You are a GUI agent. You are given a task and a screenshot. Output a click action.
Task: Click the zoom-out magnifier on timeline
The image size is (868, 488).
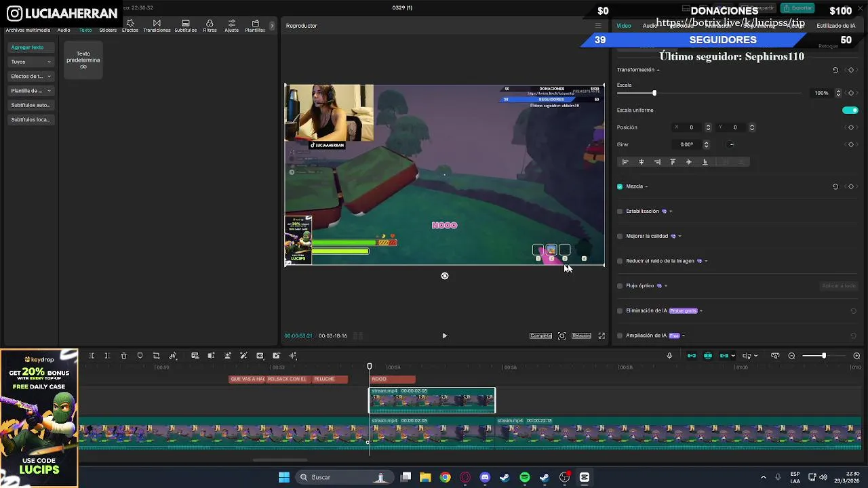791,356
